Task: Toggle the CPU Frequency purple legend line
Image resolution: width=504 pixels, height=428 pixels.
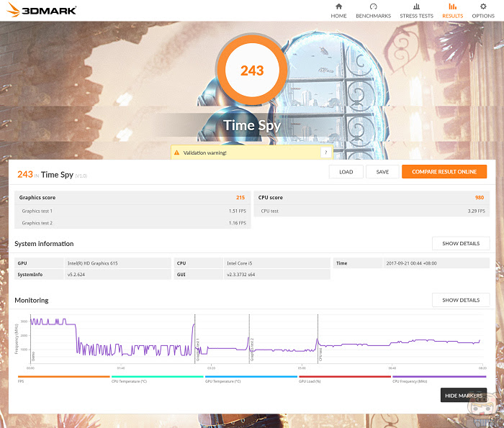Action: (439, 377)
